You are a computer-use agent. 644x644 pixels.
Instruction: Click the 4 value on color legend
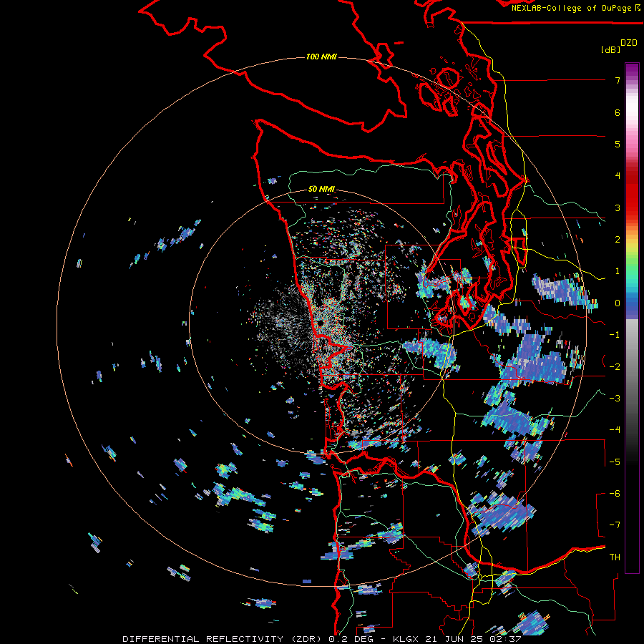click(618, 176)
